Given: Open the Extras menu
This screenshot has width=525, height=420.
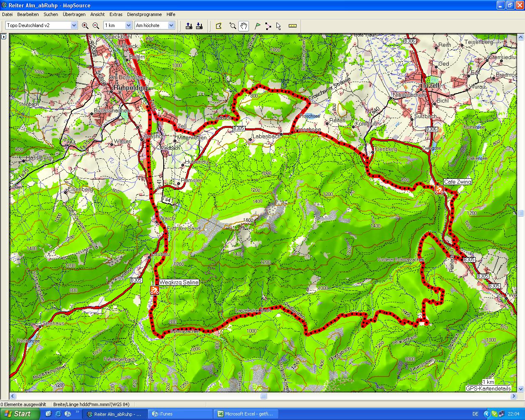Looking at the screenshot, I should 116,14.
